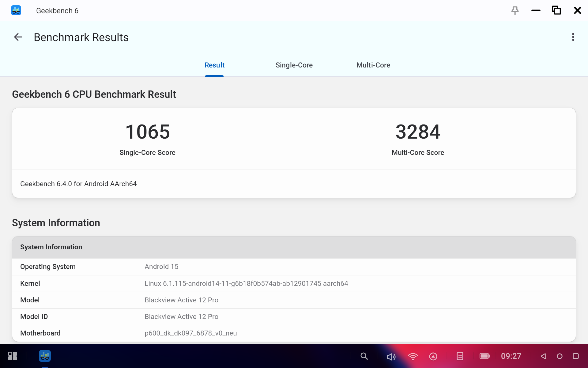Switch to the Single-Core tab
588x368 pixels.
click(294, 65)
